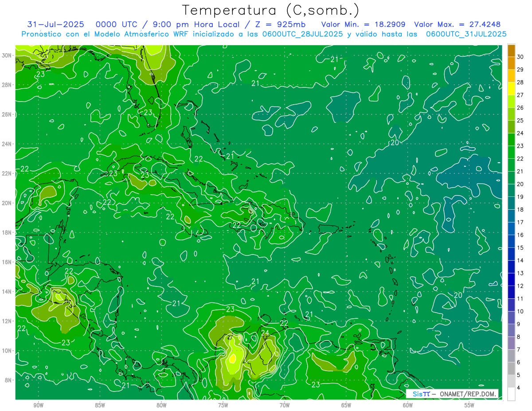Click the title "Temperatura (C,somb.)"

point(270,11)
